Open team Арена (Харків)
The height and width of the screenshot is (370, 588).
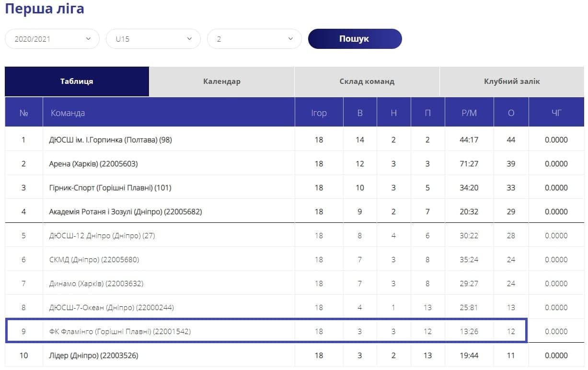pyautogui.click(x=93, y=164)
